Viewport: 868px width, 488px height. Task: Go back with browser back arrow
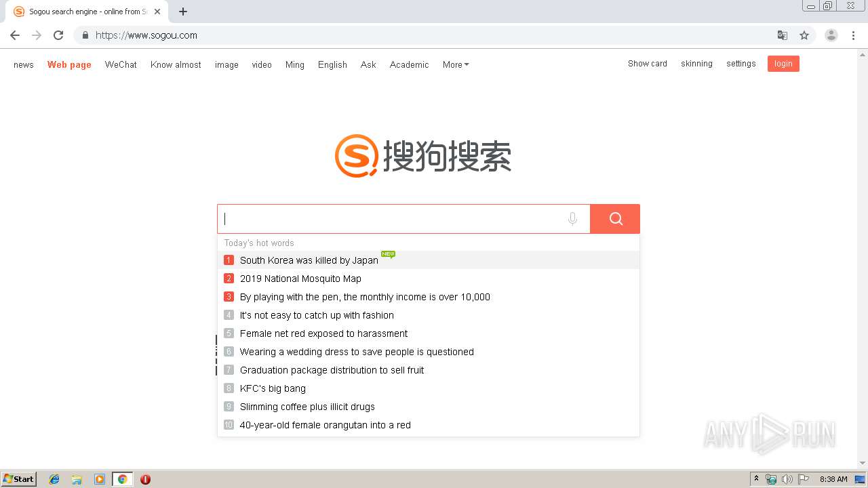coord(15,35)
